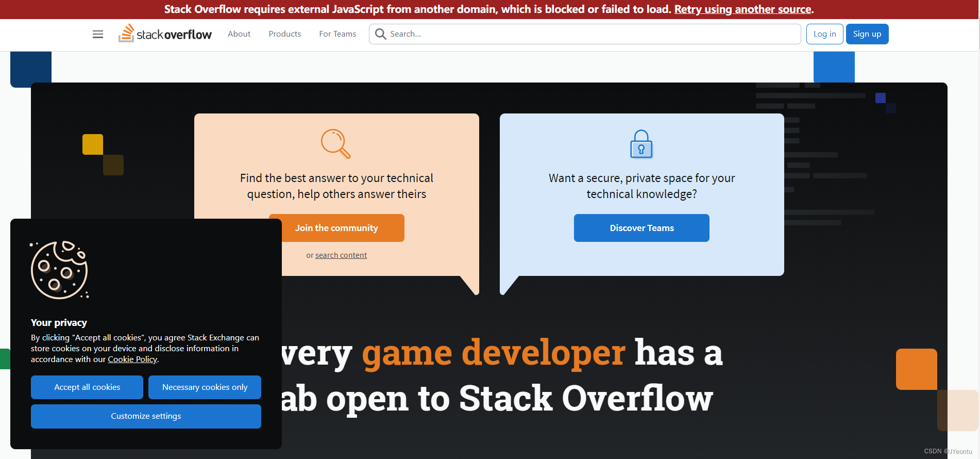The image size is (980, 459).
Task: Focus the Search input field
Action: coord(593,34)
